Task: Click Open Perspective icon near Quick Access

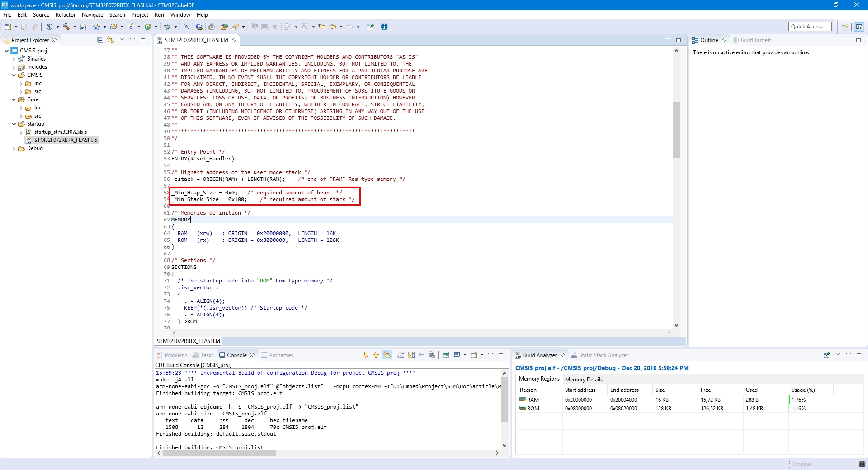Action: click(844, 27)
